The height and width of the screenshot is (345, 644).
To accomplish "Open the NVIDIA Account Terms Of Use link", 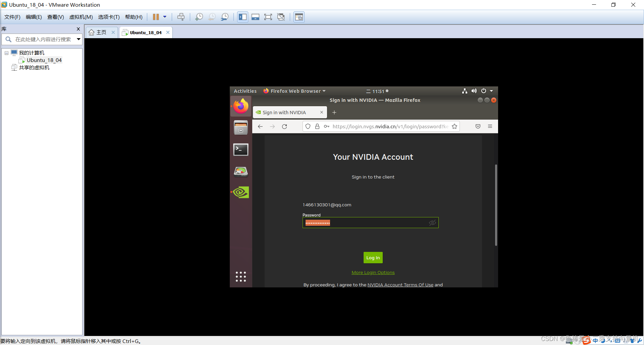I will tap(400, 285).
